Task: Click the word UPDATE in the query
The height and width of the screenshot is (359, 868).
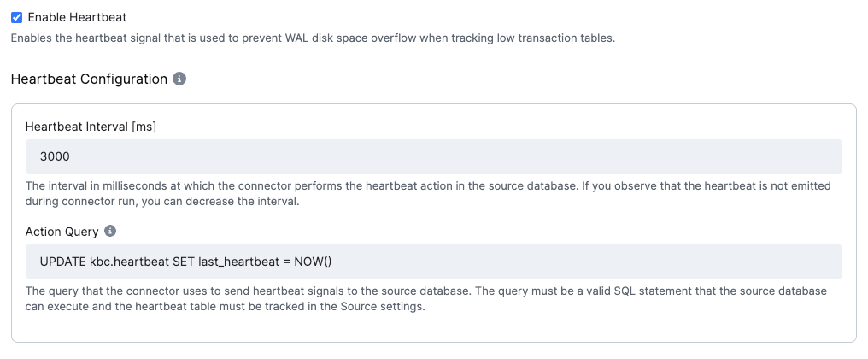Action: [62, 262]
